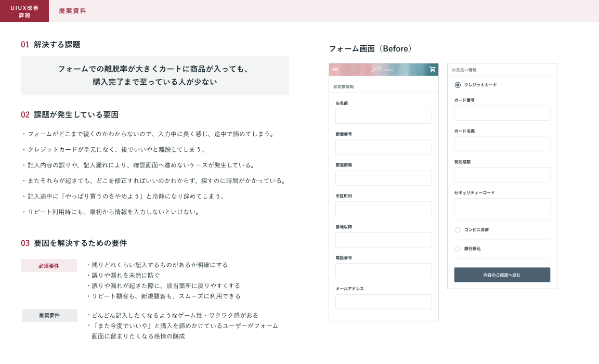Open the 有効期限 field
The image size is (599, 364).
[x=502, y=175]
